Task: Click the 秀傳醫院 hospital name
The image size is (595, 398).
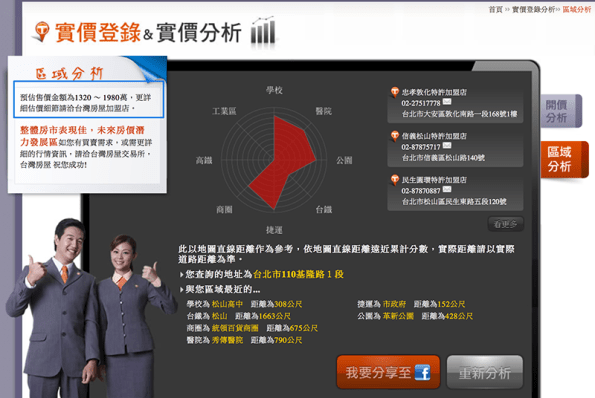Action: 227,340
